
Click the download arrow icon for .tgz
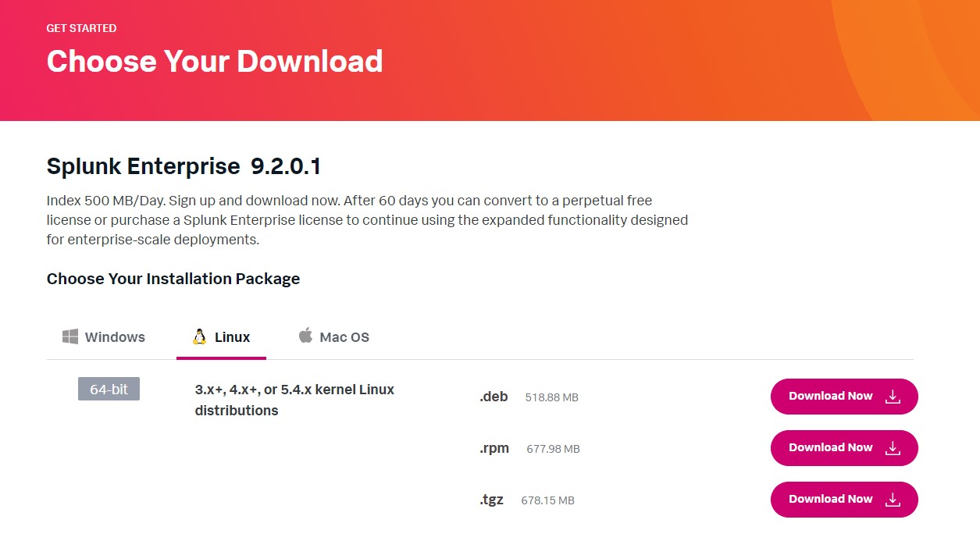pyautogui.click(x=893, y=500)
